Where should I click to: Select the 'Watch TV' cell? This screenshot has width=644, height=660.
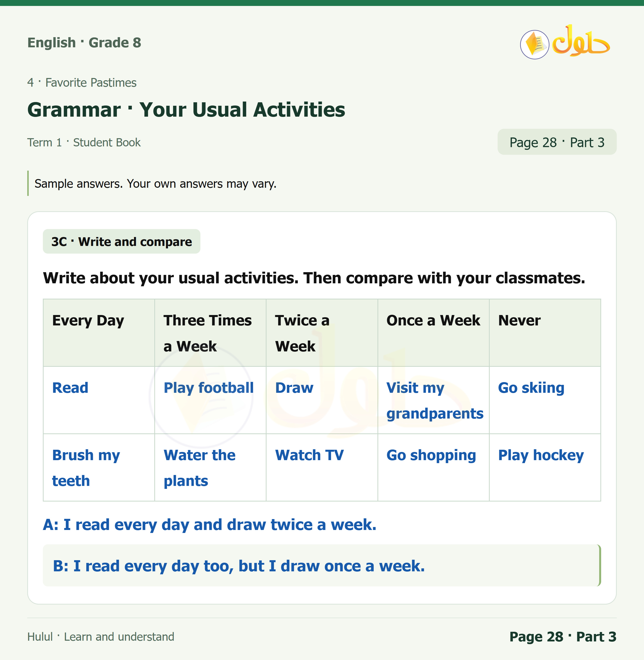[322, 467]
